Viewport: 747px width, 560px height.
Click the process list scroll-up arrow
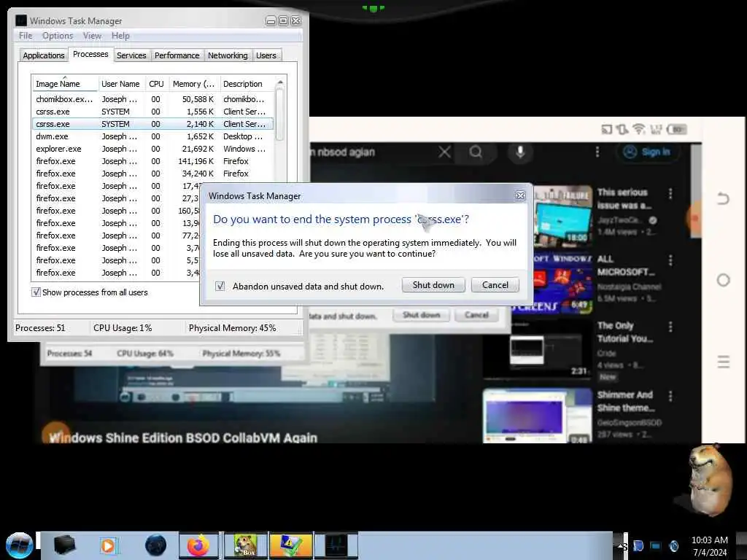pos(280,83)
